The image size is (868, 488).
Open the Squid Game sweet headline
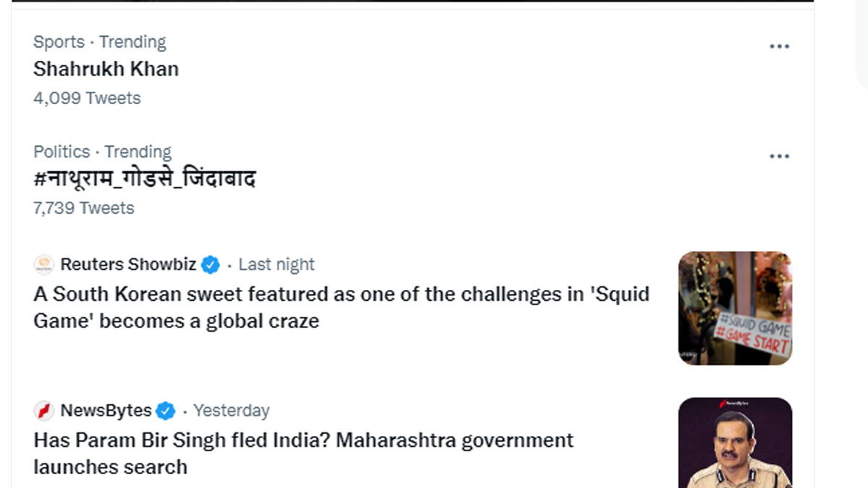pos(341,307)
